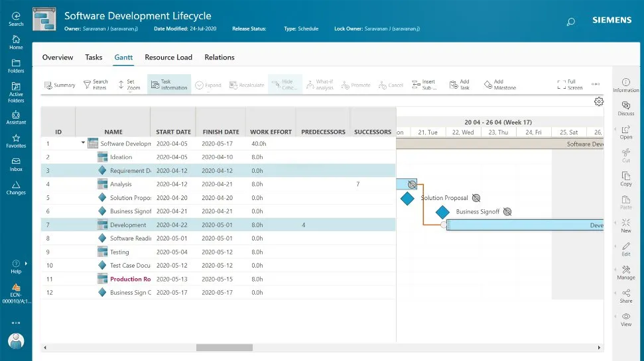Open the toolbar overflow ellipsis menu

[x=596, y=84]
